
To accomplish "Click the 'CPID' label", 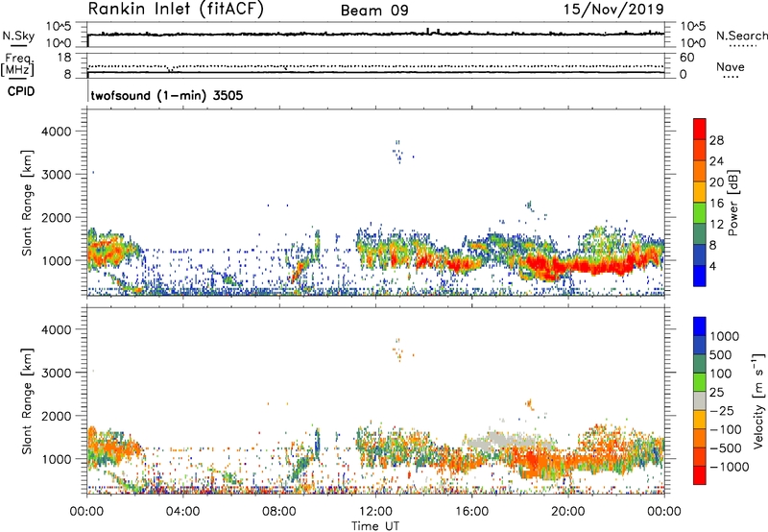I will click(20, 91).
